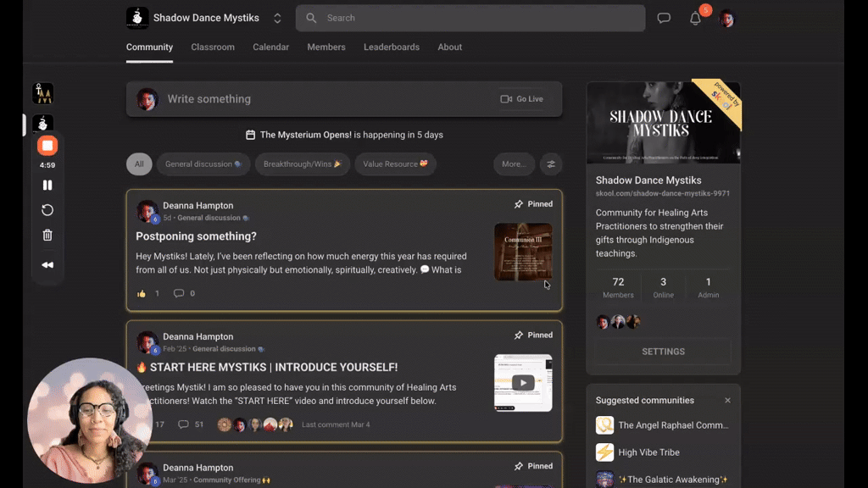The width and height of the screenshot is (868, 488).
Task: Stop the screen recording
Action: tap(47, 146)
